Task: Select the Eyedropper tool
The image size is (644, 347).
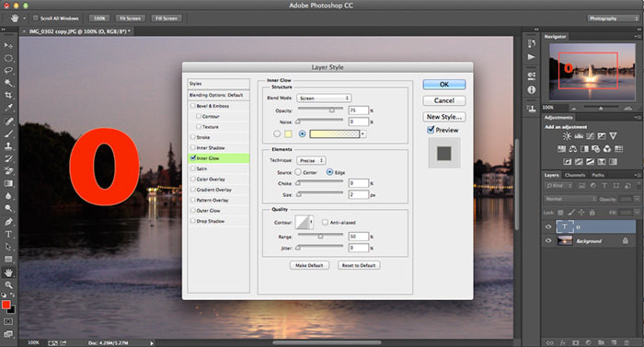Action: [x=8, y=108]
